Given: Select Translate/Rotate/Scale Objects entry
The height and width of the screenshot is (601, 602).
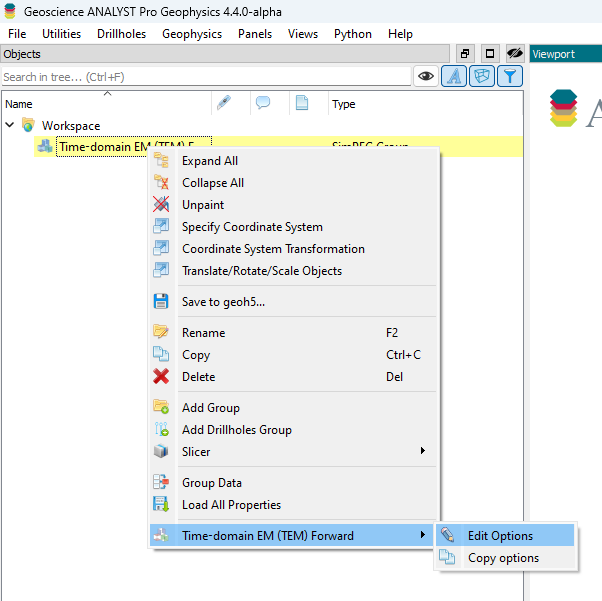Looking at the screenshot, I should pyautogui.click(x=294, y=270).
